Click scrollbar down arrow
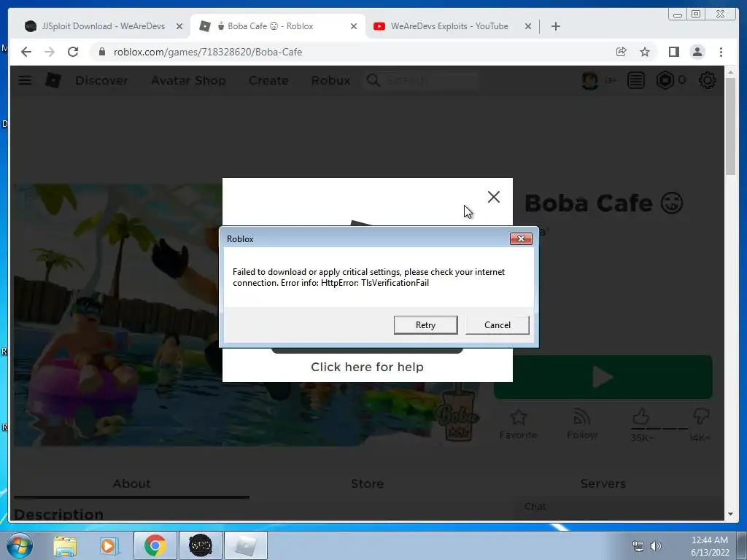The height and width of the screenshot is (560, 747). click(730, 514)
